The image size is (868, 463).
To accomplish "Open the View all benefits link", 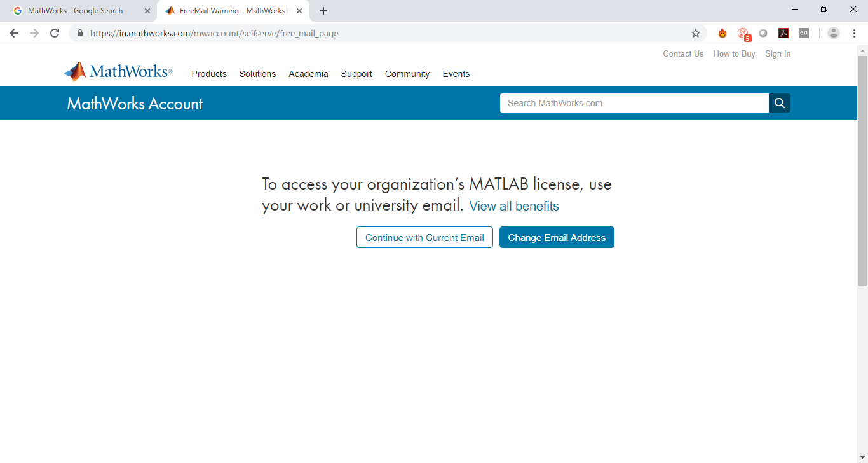I will [x=513, y=205].
